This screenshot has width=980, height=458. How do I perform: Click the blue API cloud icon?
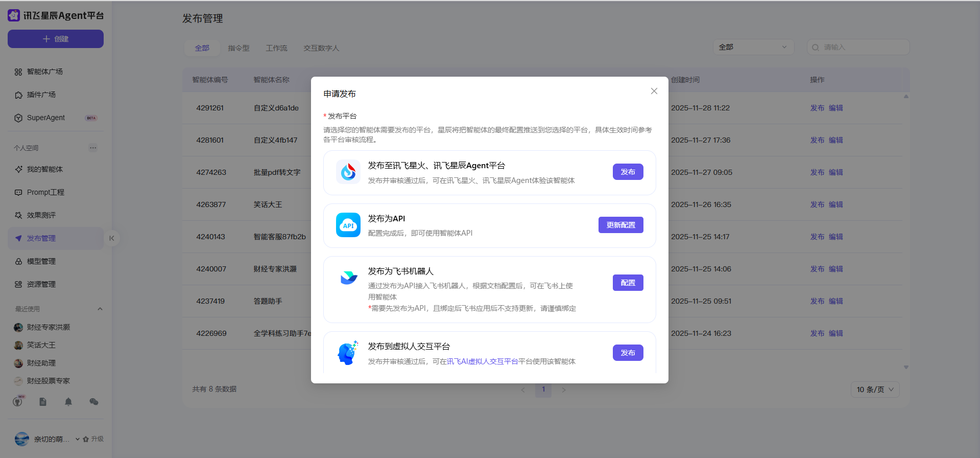[x=348, y=225]
